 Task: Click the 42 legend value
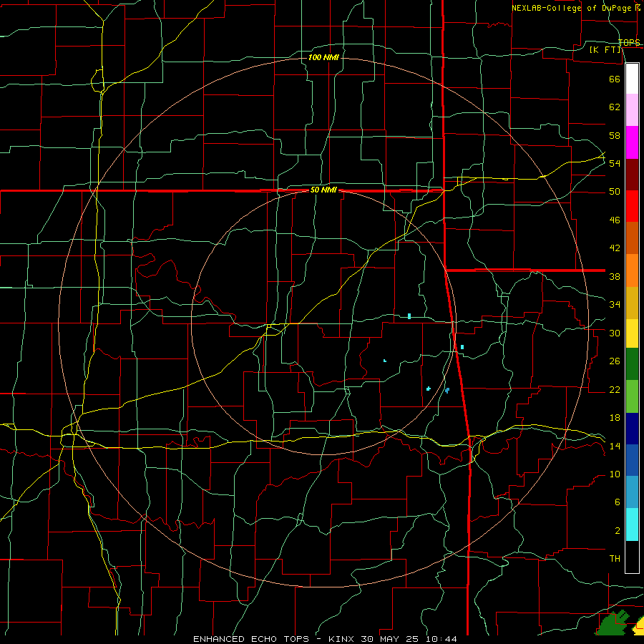point(615,248)
